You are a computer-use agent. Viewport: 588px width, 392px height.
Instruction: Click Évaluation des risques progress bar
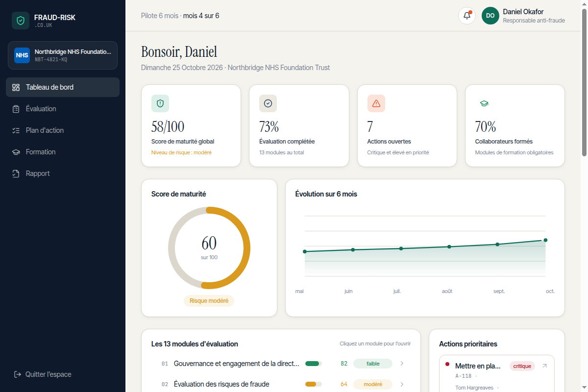314,384
